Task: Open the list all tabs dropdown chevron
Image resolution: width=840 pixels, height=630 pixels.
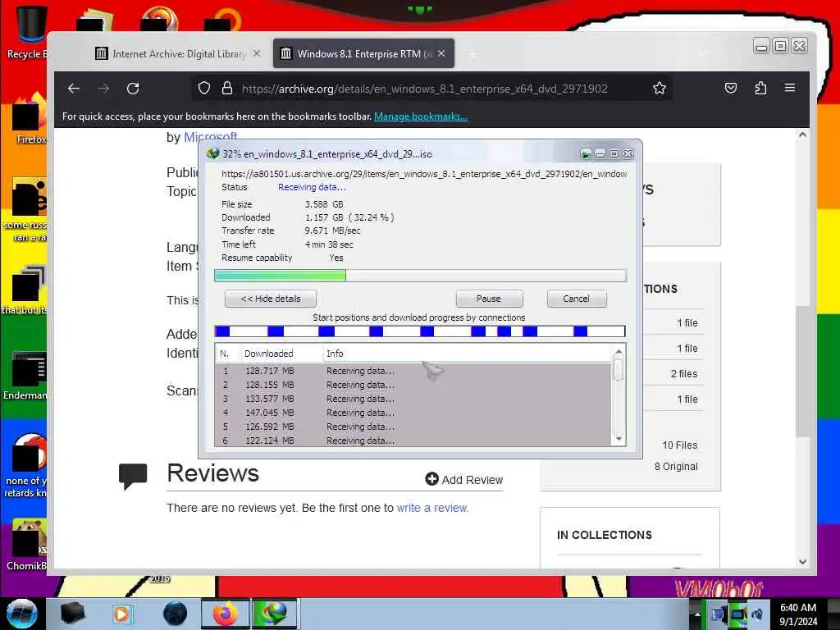Action: [702, 53]
